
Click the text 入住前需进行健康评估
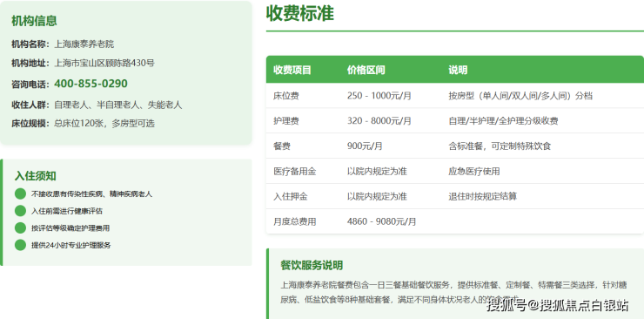[x=66, y=211]
